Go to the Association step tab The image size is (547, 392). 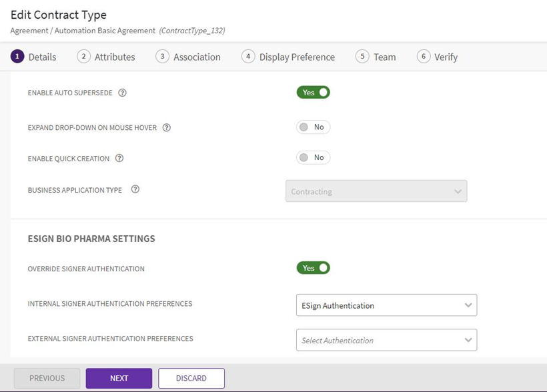tap(196, 57)
